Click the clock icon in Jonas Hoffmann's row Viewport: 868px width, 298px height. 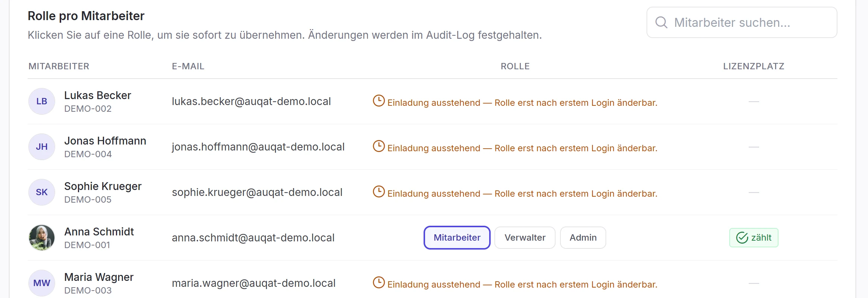[x=379, y=146]
